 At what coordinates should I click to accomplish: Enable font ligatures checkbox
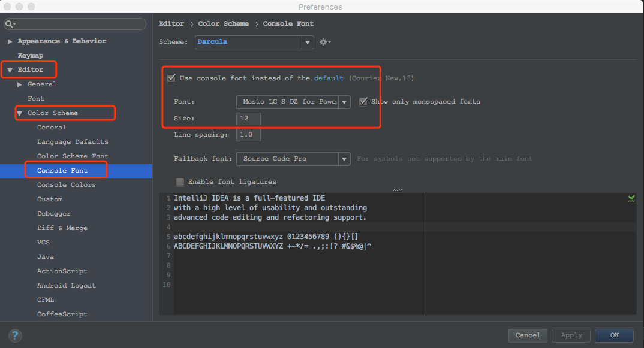point(180,182)
